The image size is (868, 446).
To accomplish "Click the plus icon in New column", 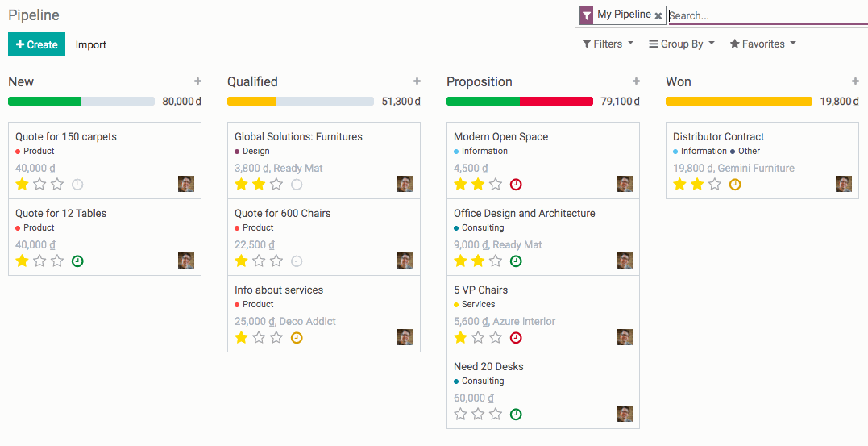I will coord(197,81).
